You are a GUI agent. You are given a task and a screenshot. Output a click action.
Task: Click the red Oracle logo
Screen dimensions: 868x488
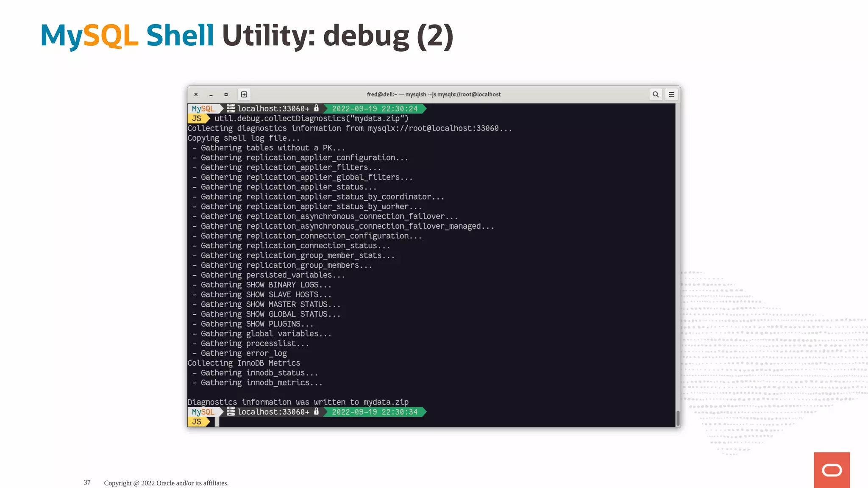pyautogui.click(x=832, y=470)
